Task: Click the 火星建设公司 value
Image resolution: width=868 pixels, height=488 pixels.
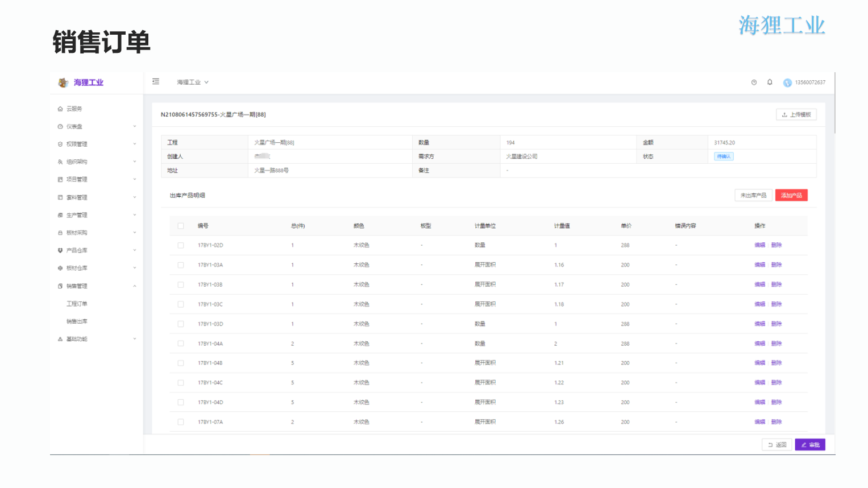Action: point(521,156)
